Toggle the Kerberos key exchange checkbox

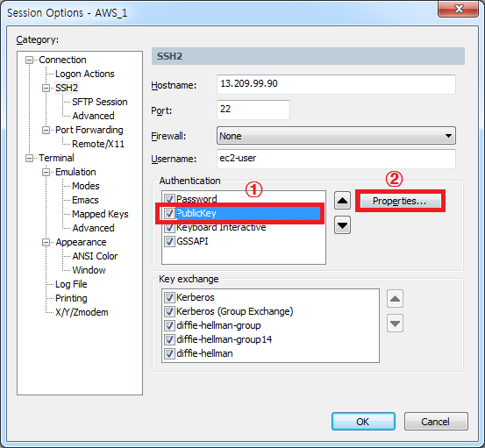point(169,297)
